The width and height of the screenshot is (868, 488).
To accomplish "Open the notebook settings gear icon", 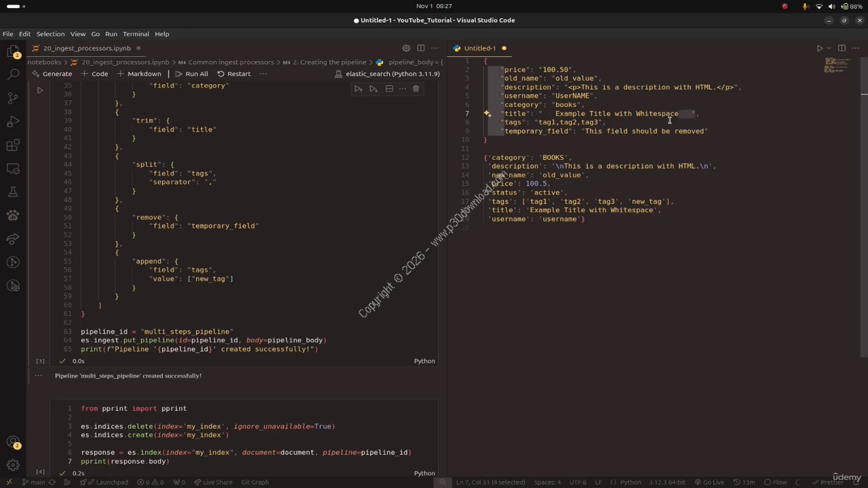I will [x=406, y=48].
